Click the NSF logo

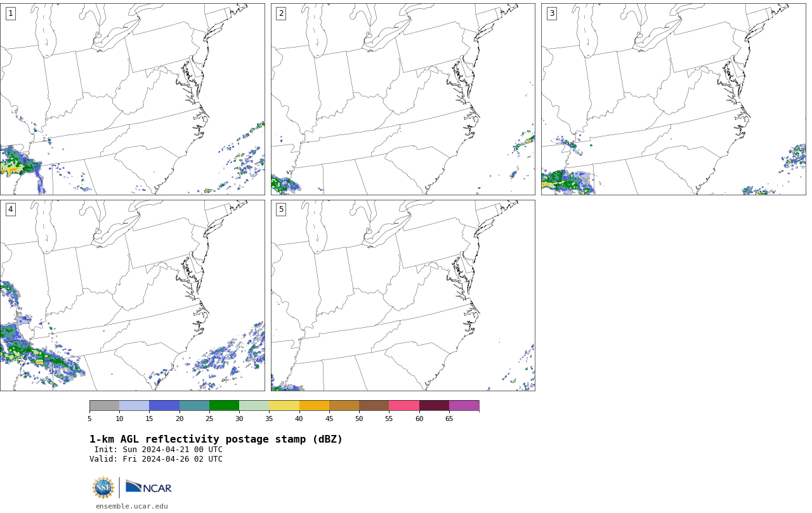click(x=103, y=488)
